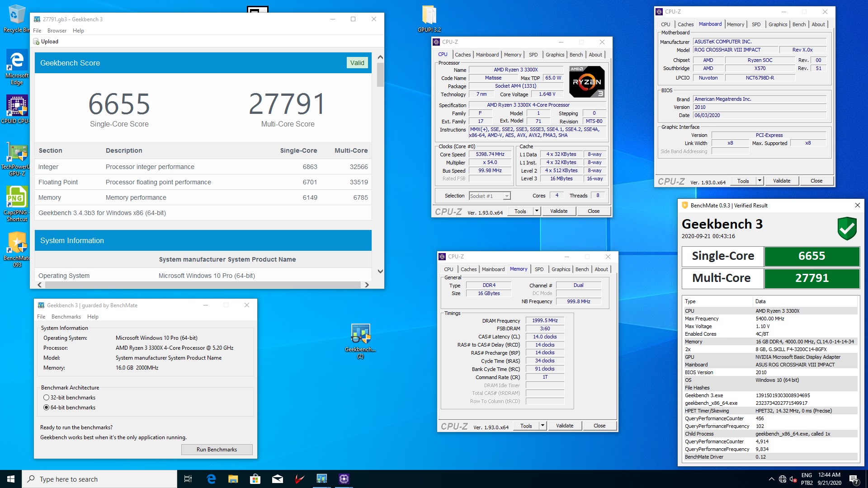Click Tools button in CPU-Z Memory window

pyautogui.click(x=526, y=426)
